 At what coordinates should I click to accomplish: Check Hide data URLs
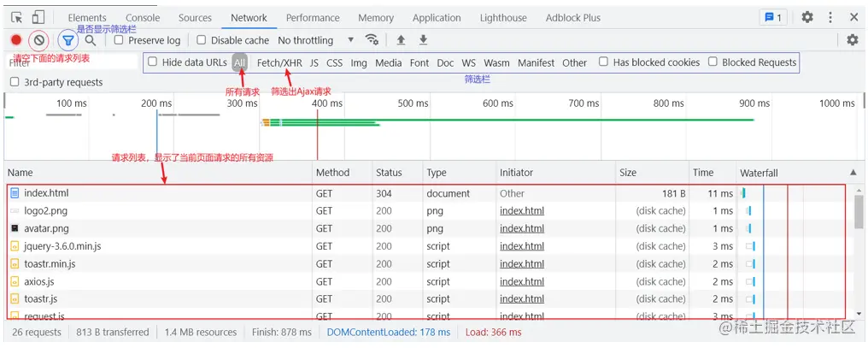coord(152,62)
